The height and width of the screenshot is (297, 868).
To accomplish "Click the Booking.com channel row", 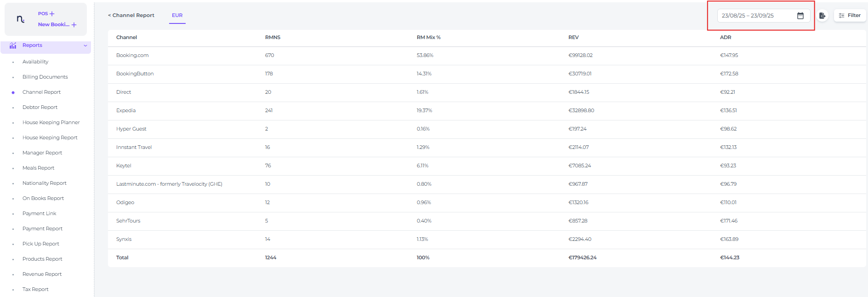I will click(132, 56).
